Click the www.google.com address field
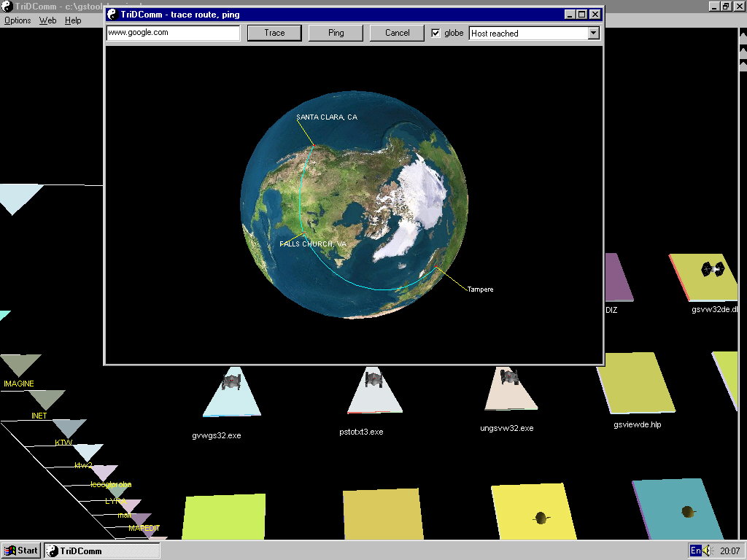This screenshot has height=560, width=747. [x=173, y=33]
